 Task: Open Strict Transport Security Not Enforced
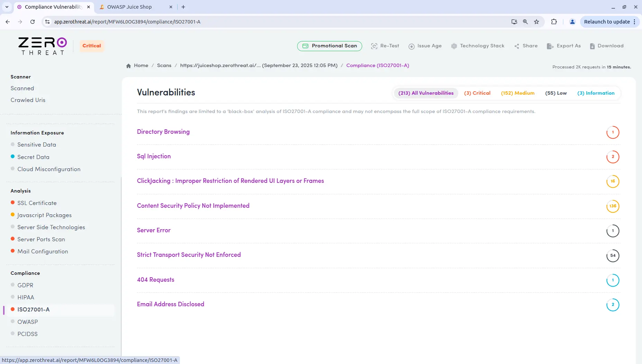point(189,255)
